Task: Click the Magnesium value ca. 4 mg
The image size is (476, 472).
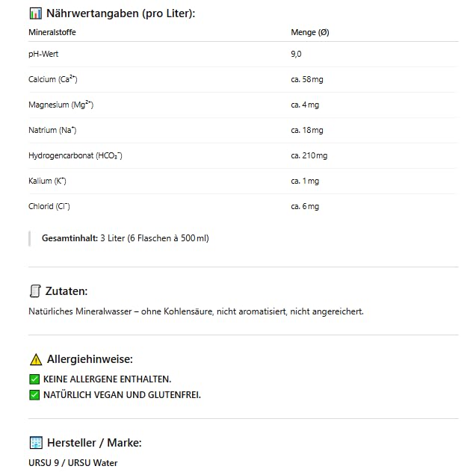Action: pos(305,105)
